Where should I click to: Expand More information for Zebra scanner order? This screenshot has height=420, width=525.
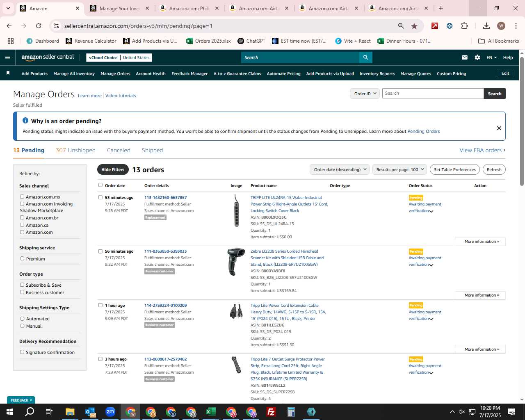[x=480, y=295]
